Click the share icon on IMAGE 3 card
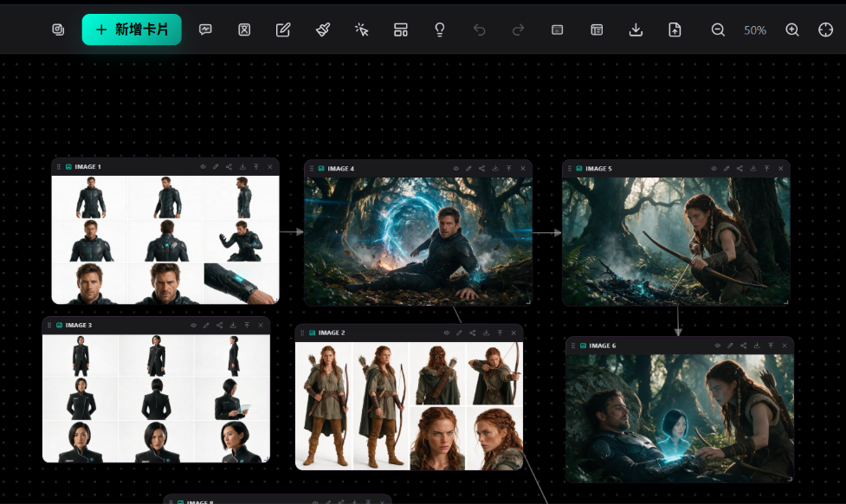Screen dimensions: 846x504 click(220, 325)
